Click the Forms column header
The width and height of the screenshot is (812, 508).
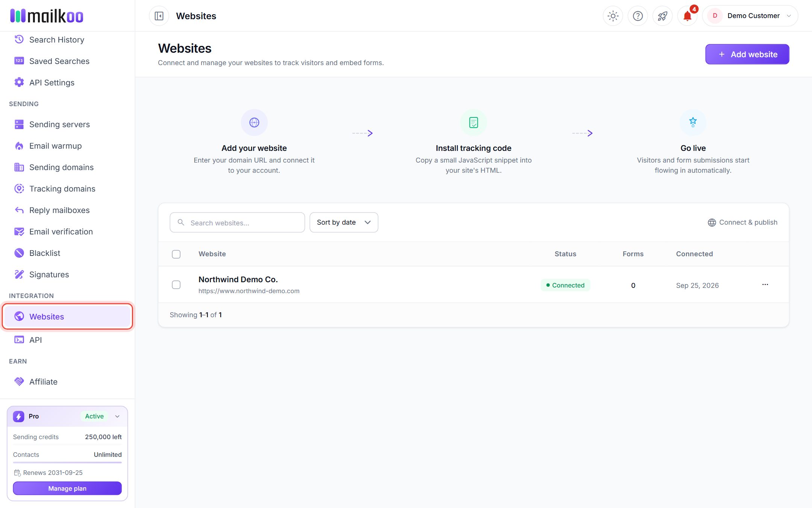633,254
